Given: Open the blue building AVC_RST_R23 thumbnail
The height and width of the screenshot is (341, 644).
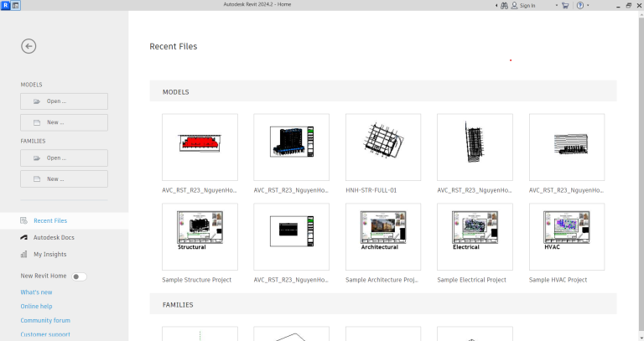Looking at the screenshot, I should click(291, 147).
